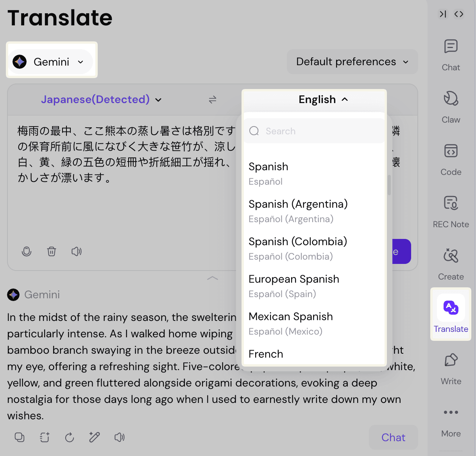
Task: Collapse the input panel chevron
Action: point(213,278)
